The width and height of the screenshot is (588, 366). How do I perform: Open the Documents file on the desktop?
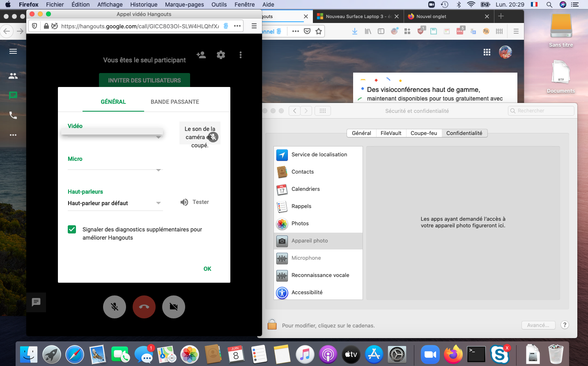561,77
